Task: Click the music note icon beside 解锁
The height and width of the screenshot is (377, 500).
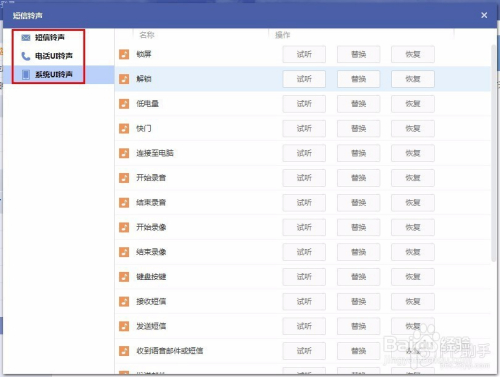Action: (x=124, y=79)
